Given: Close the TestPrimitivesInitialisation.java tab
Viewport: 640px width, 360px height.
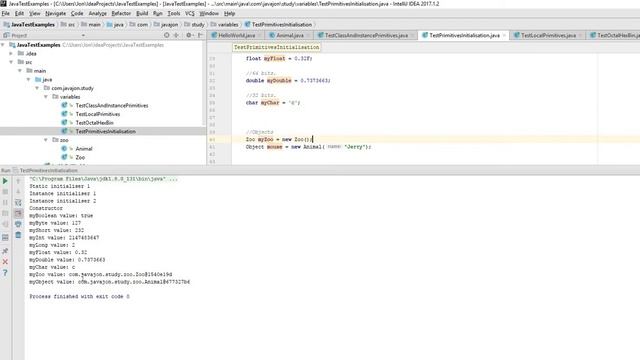Looking at the screenshot, I should point(504,36).
